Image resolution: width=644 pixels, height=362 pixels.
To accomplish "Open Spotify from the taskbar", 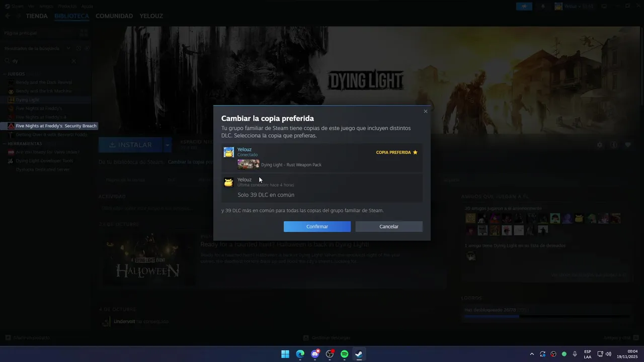I will (345, 354).
